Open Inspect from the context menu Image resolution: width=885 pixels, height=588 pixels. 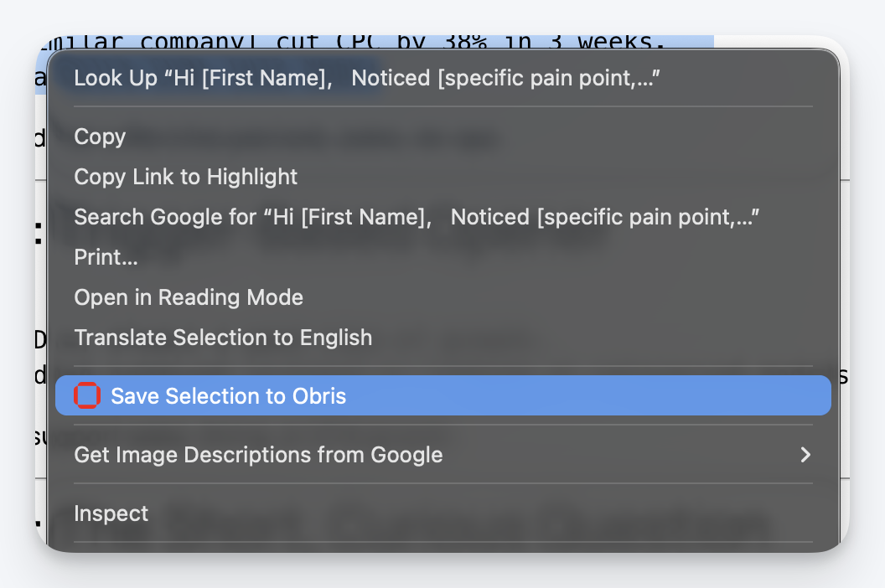click(x=111, y=513)
